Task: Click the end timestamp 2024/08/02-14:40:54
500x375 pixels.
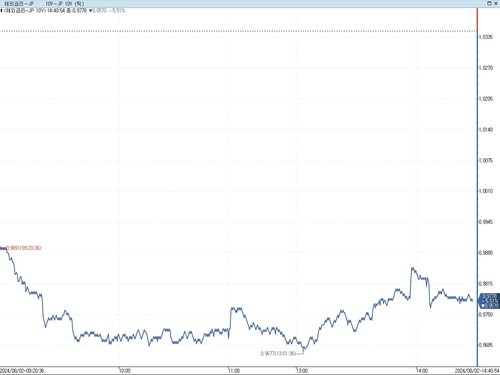Action: coord(477,371)
